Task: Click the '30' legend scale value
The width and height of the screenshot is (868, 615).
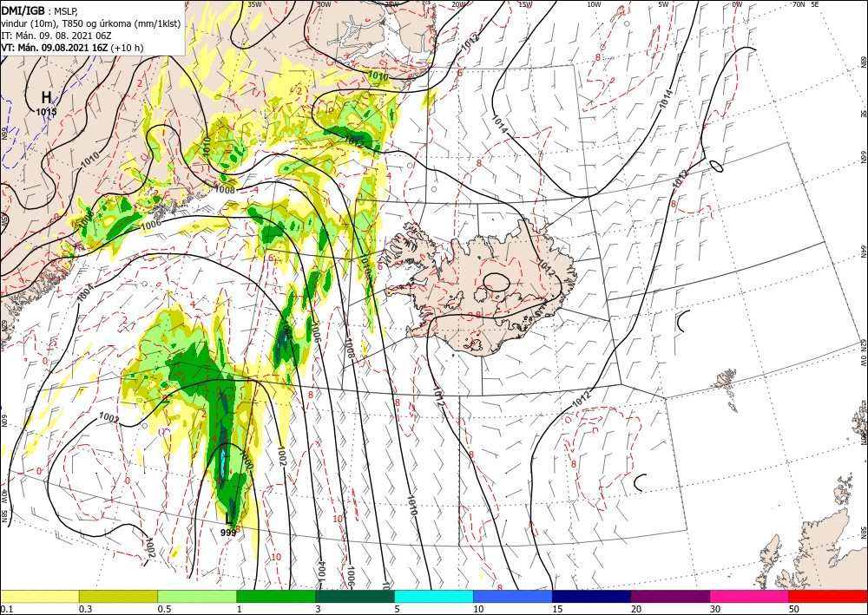Action: pos(715,608)
